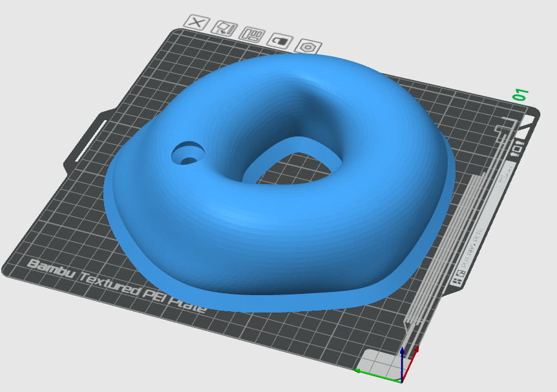Click the arrange objects plate icon

(252, 34)
